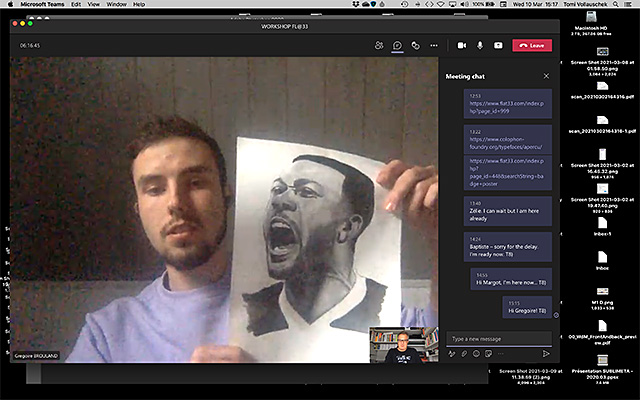Open the colophon-foundry apercu typeface link
This screenshot has width=640, height=400.
(506, 143)
